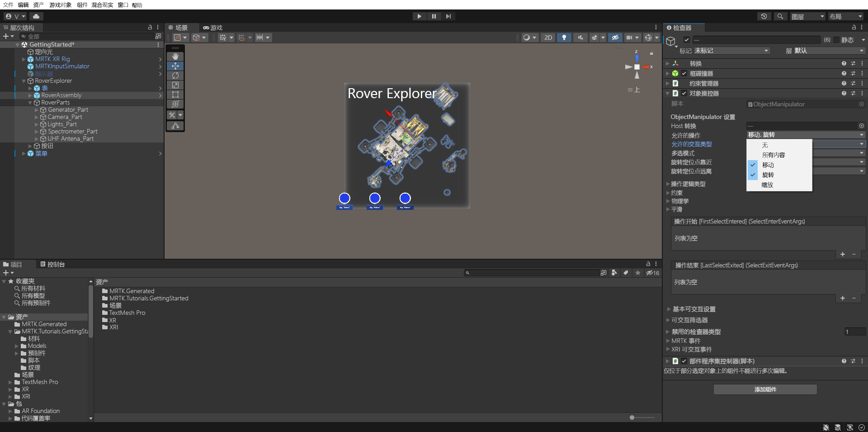Select the Rect transform tool

click(x=175, y=95)
